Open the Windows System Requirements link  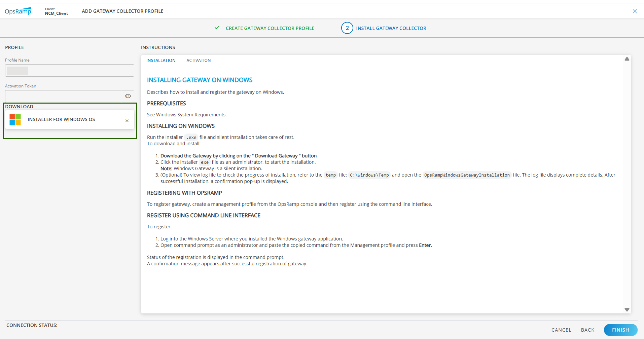pos(187,115)
